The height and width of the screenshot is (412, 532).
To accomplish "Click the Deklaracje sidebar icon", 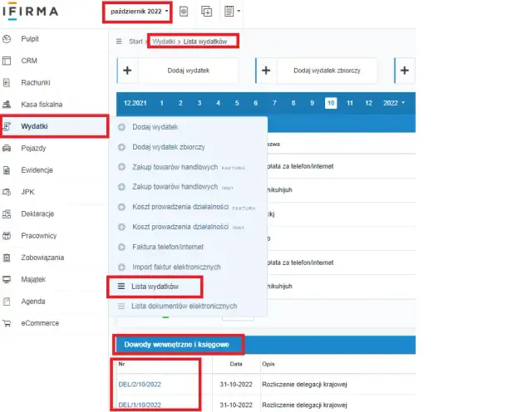I will (7, 214).
